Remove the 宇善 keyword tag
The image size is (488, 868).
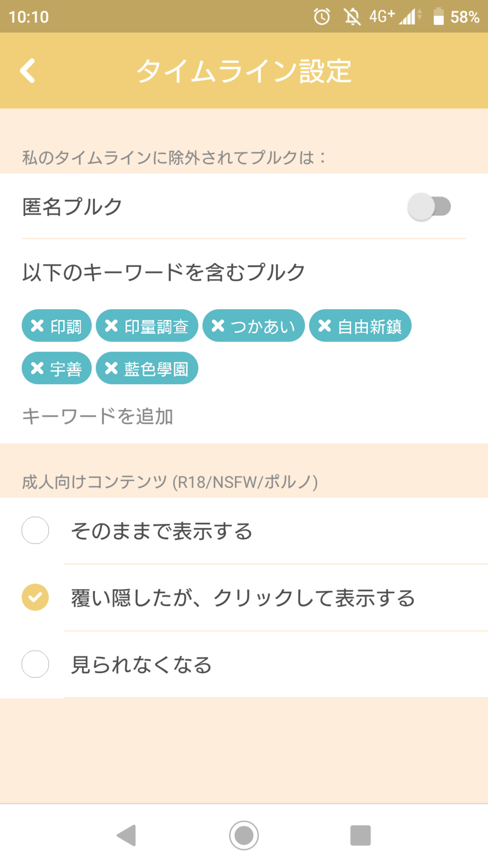point(37,368)
